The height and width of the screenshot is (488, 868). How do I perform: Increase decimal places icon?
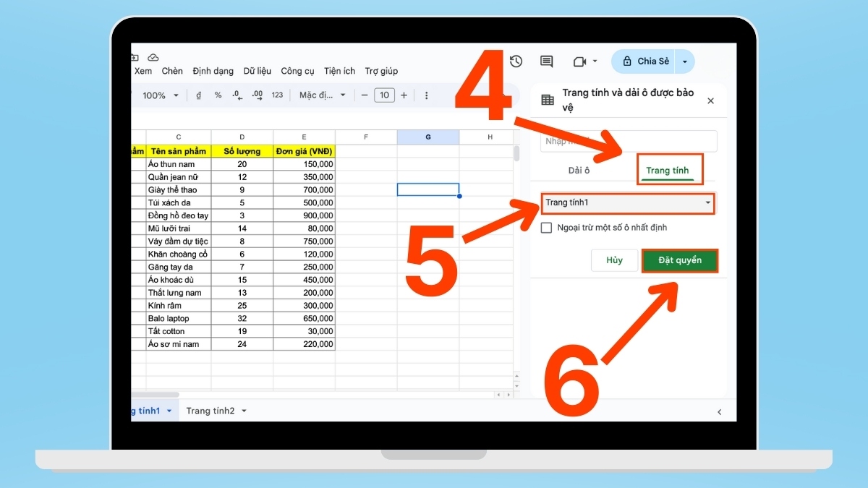point(257,95)
